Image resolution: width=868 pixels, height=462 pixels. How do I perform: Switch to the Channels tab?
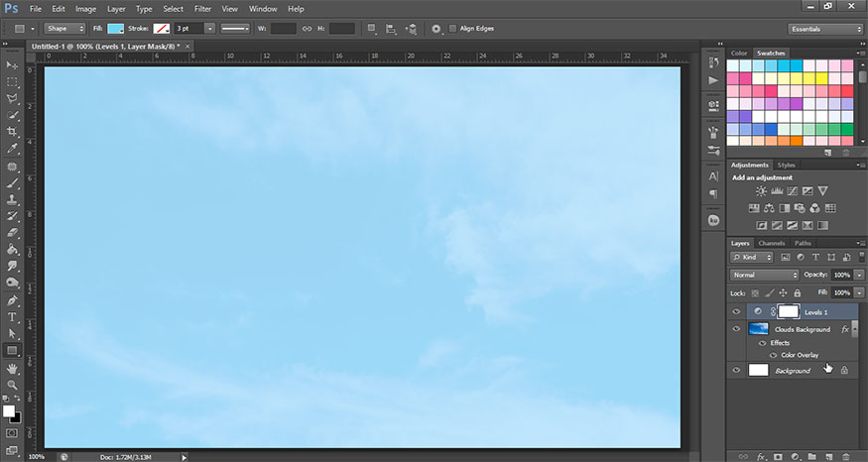pos(771,243)
